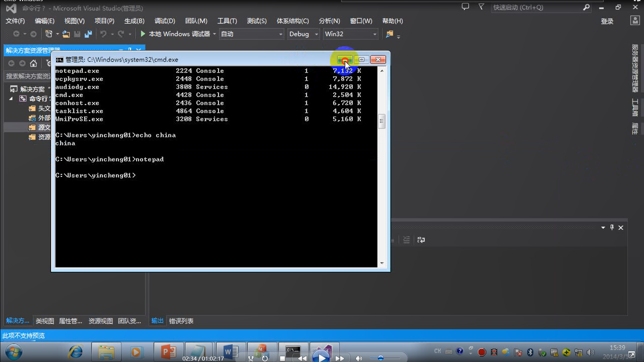Open the Output panel window position dropdown arrow
This screenshot has width=644, height=362.
coord(603,227)
